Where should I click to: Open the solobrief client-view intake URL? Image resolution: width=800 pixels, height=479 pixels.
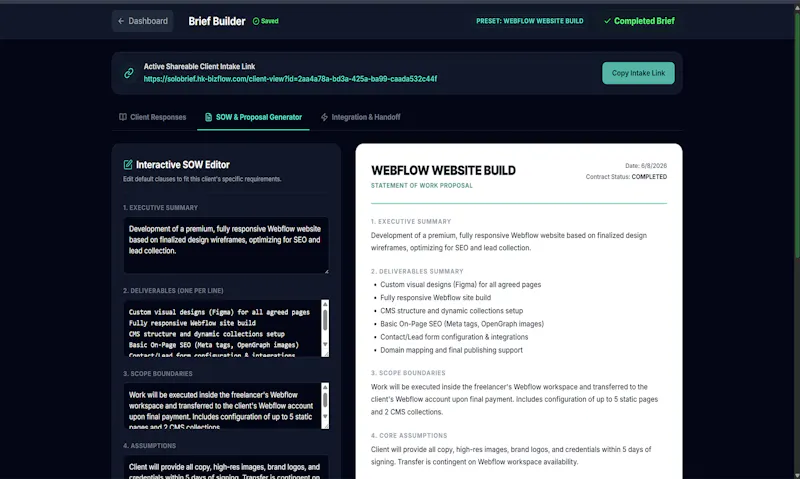tap(290, 79)
